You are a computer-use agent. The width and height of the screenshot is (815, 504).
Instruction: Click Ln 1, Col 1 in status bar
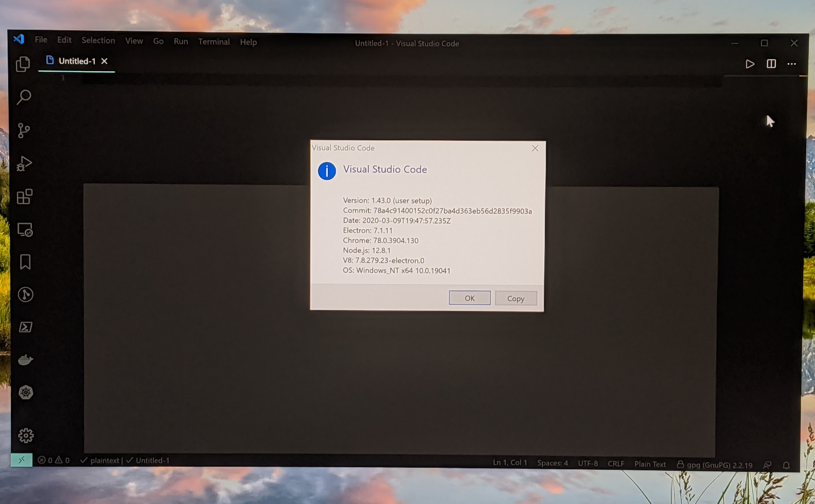pyautogui.click(x=510, y=463)
